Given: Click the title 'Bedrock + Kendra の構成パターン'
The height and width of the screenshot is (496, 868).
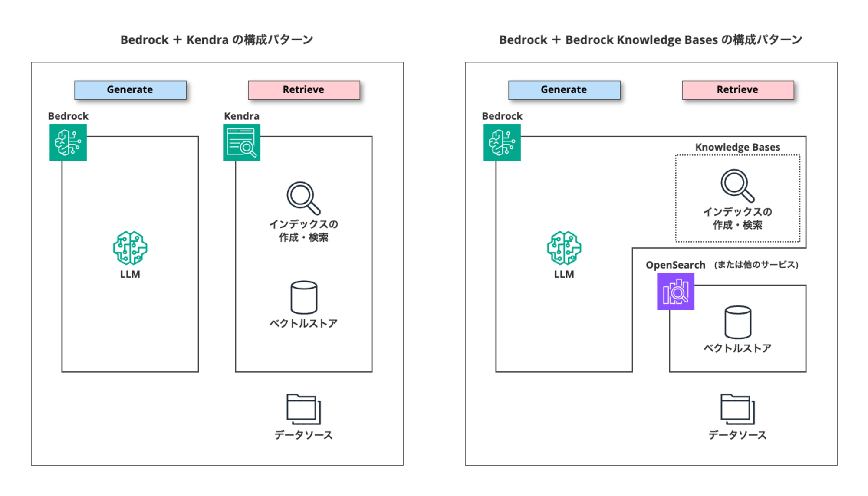Looking at the screenshot, I should (217, 40).
